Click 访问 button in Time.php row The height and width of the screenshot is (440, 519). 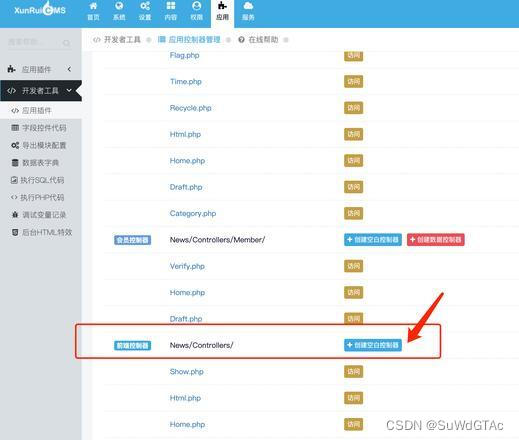coord(353,82)
